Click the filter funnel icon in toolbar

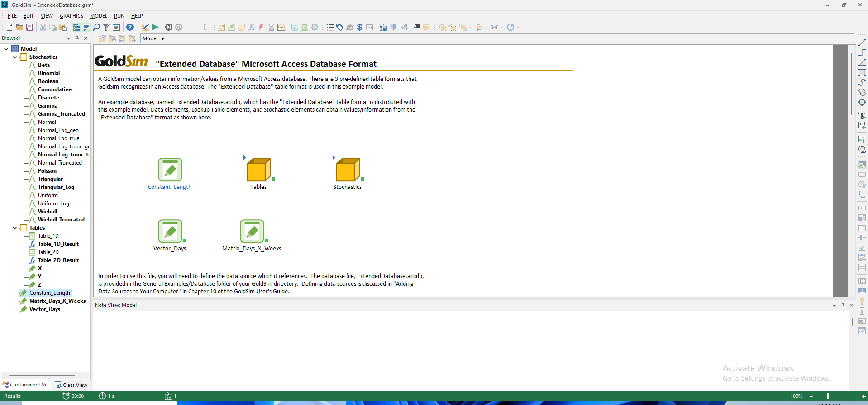pos(106,27)
